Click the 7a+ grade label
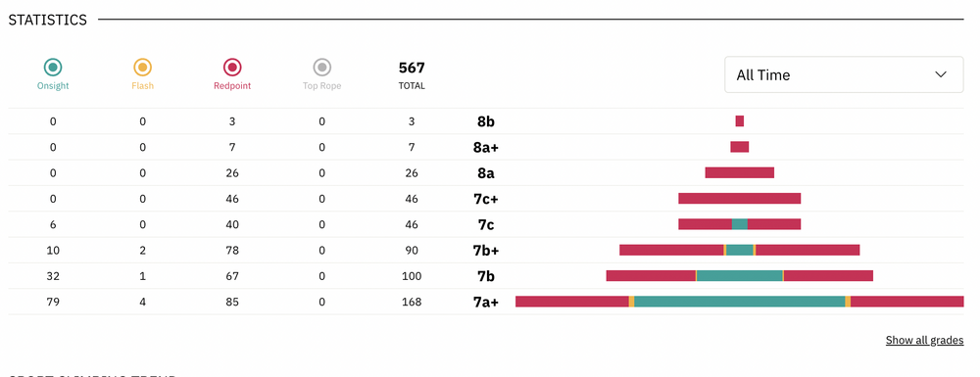The height and width of the screenshot is (377, 980). 486,303
